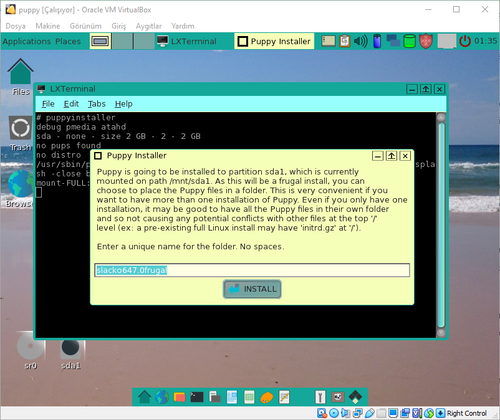
Task: Open the Trash desktop icon
Action: (20, 128)
